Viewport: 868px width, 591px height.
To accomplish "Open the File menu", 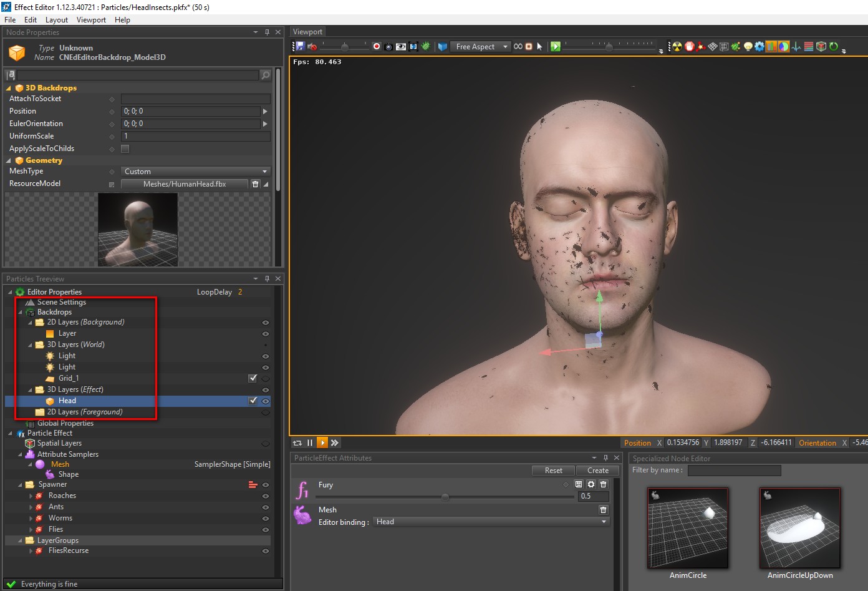I will (x=10, y=20).
